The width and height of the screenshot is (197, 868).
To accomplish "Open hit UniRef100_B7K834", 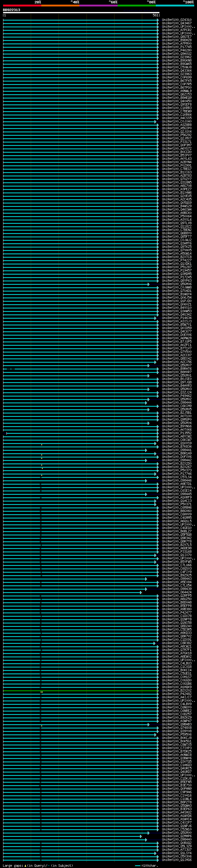I will (177, 446).
